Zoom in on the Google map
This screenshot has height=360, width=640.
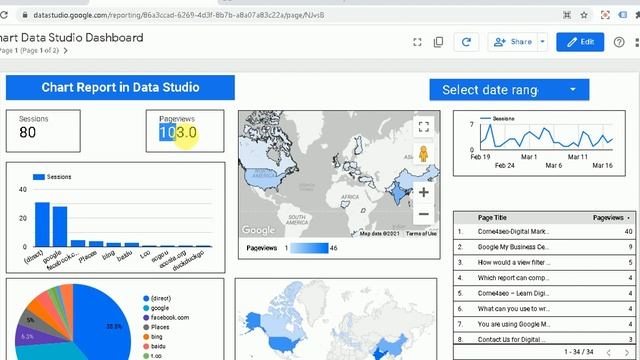[424, 192]
